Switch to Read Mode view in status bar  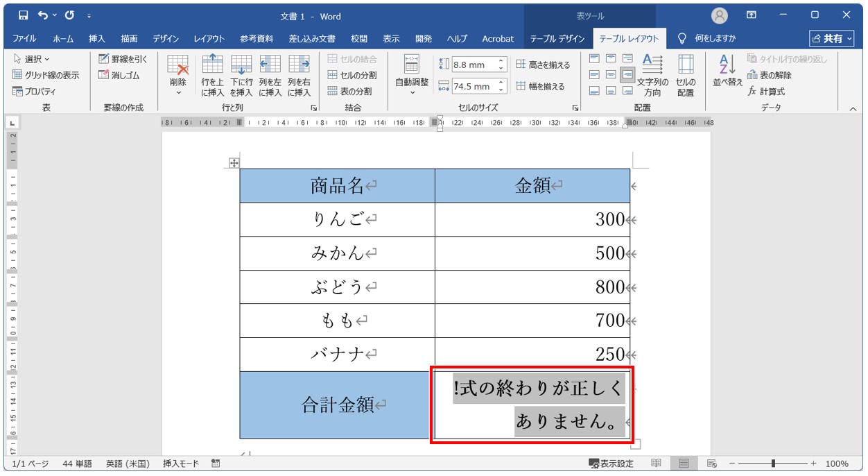coord(656,464)
